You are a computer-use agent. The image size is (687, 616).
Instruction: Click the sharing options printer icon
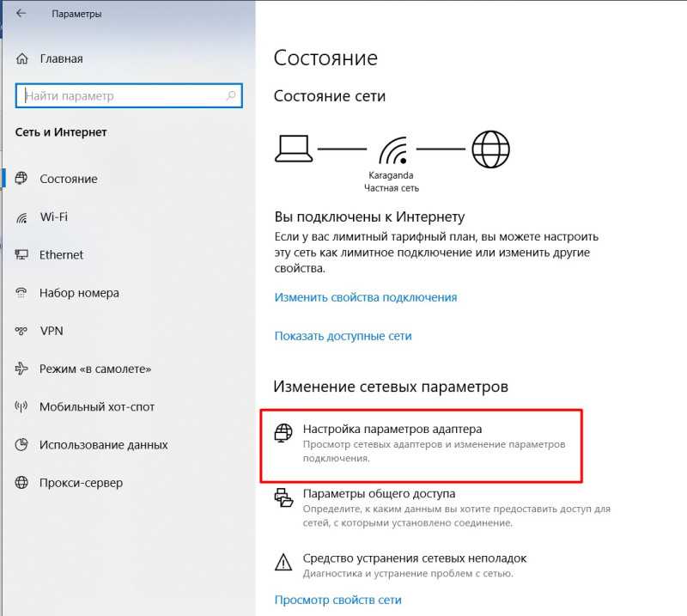(x=283, y=497)
